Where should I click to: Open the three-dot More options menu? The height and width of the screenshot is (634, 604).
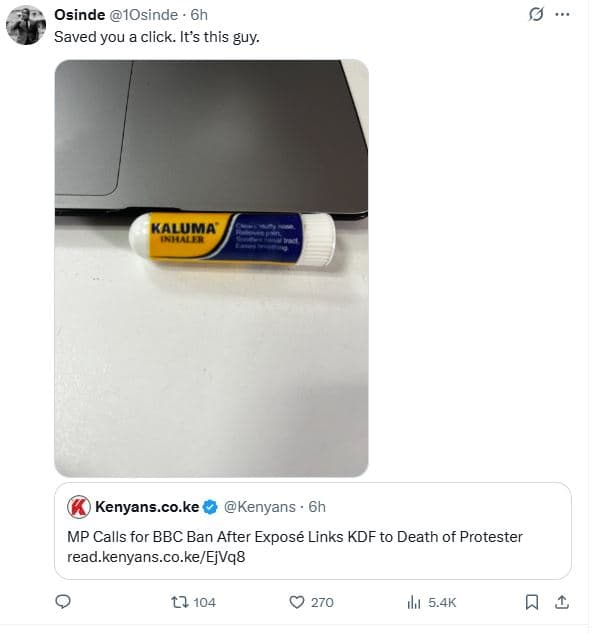[564, 15]
